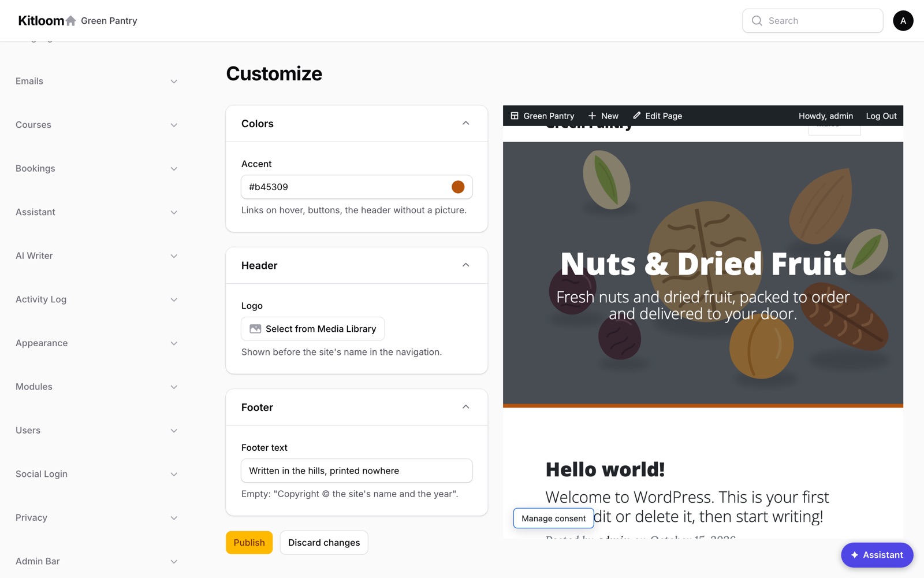This screenshot has height=578, width=924.
Task: Open the Social Login menu item
Action: point(96,474)
